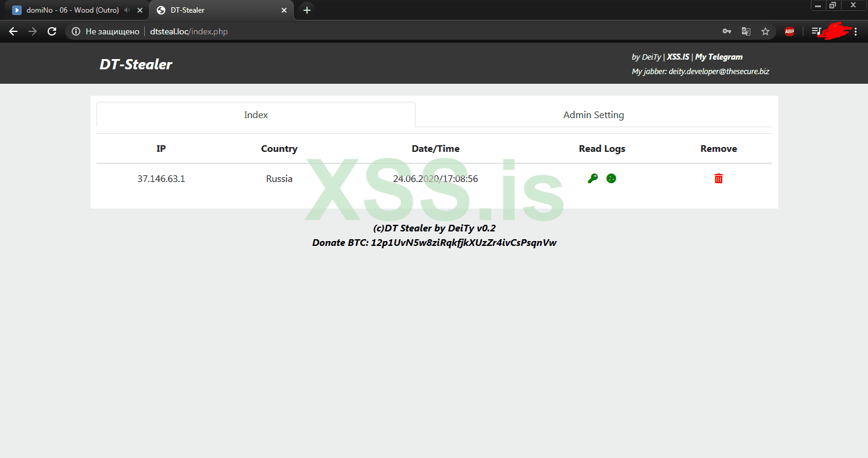This screenshot has height=458, width=868.
Task: Reload the dtsteal.loc page
Action: pos(52,31)
